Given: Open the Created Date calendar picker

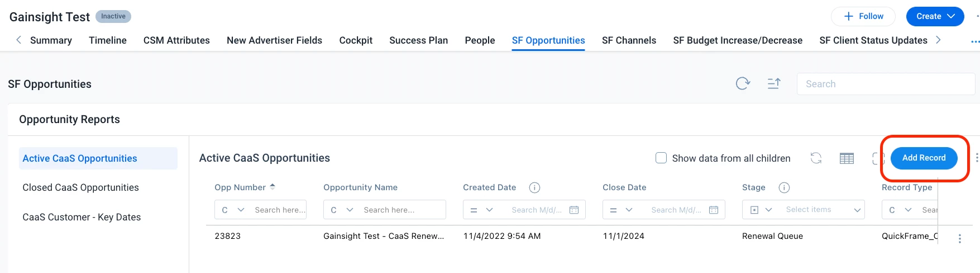Looking at the screenshot, I should click(574, 210).
